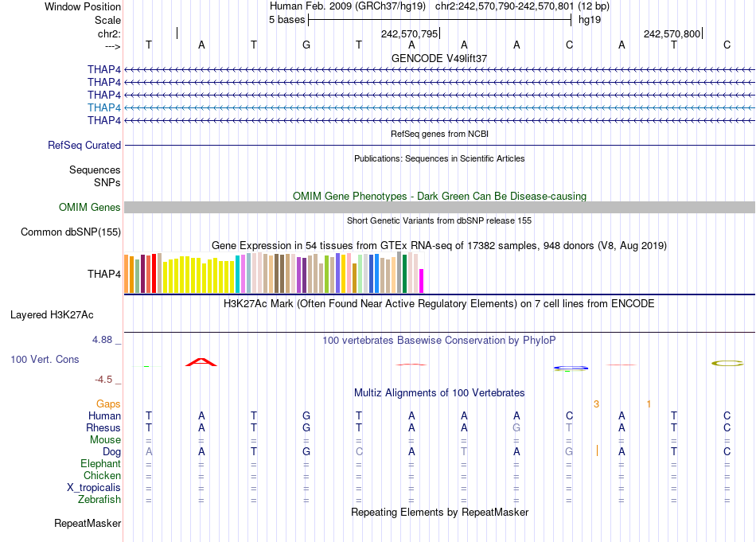Click the Window Position label
The width and height of the screenshot is (756, 542).
[83, 6]
